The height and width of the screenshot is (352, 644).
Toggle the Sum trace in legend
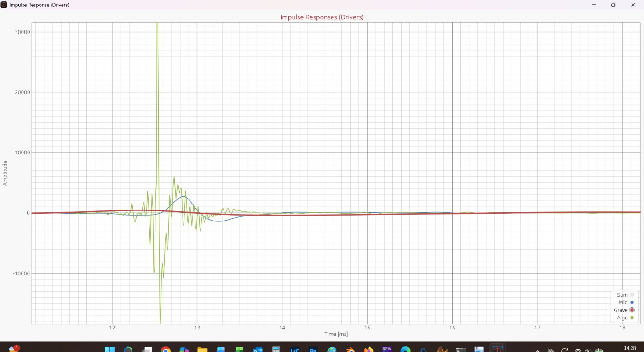[x=632, y=295]
